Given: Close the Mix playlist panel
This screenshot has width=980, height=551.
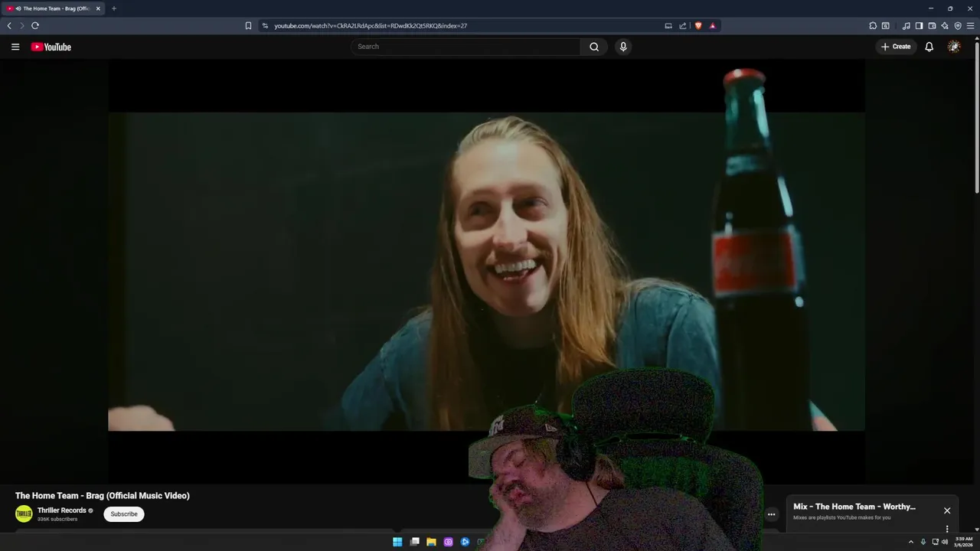Looking at the screenshot, I should click(x=947, y=510).
